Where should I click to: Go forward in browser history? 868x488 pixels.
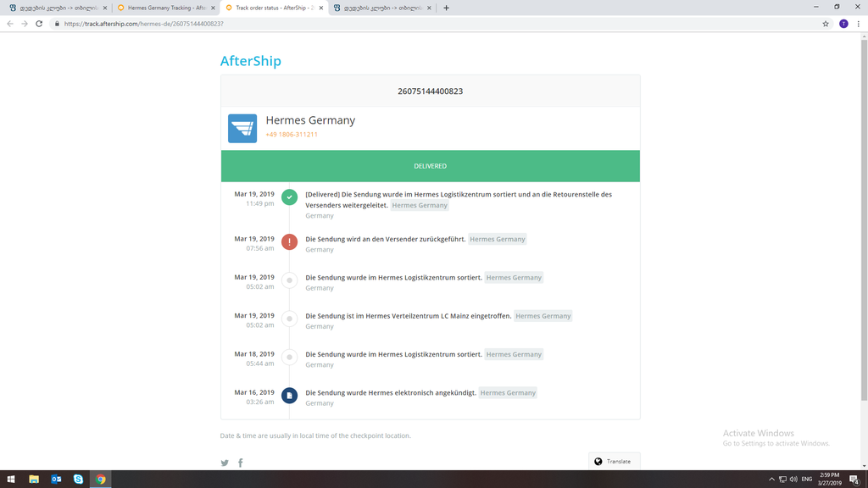click(25, 24)
